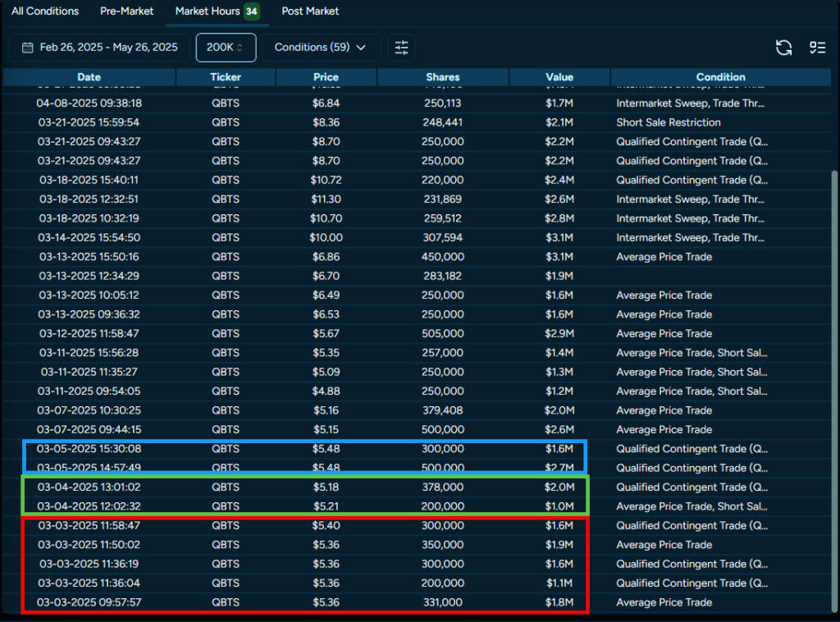840x622 pixels.
Task: Click the 379,408 shares cell
Action: [x=442, y=411]
